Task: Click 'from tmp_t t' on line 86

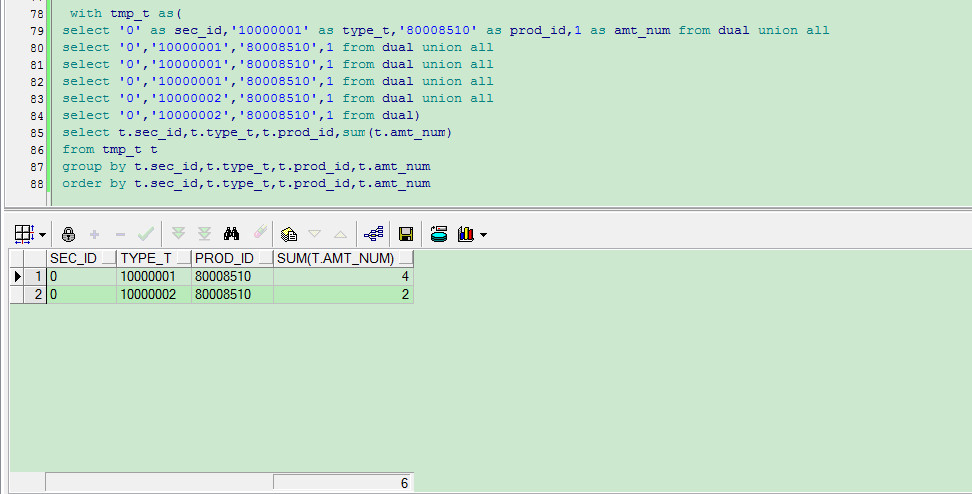Action: pyautogui.click(x=110, y=149)
